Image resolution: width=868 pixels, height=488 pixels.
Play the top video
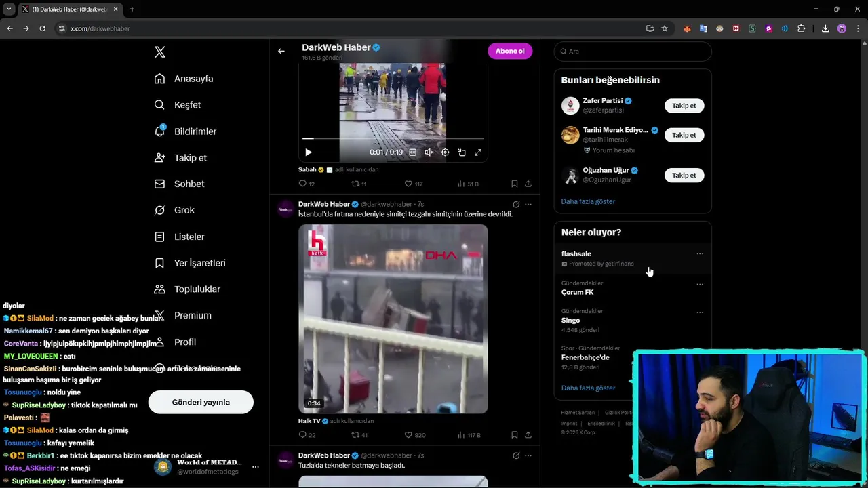point(309,152)
